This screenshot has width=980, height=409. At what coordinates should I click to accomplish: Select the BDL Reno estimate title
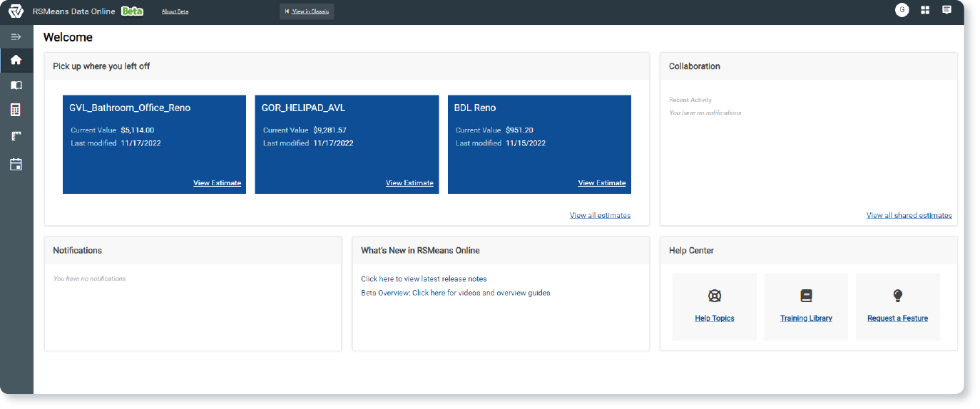[x=475, y=108]
